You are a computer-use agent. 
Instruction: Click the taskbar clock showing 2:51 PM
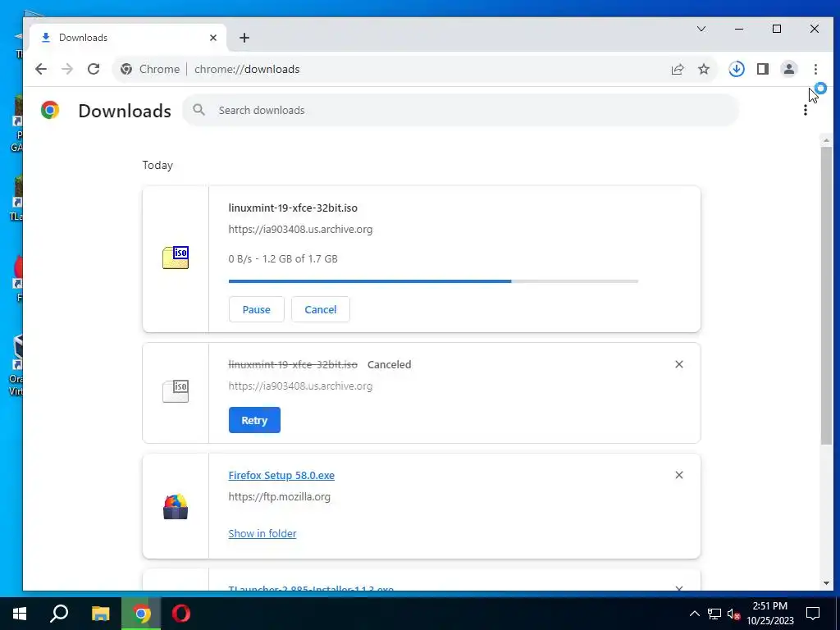click(770, 614)
